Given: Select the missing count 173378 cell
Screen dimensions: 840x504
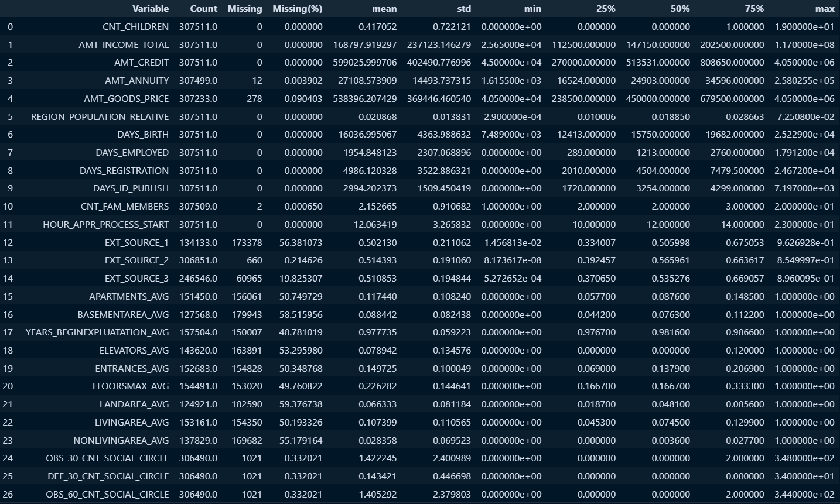Looking at the screenshot, I should click(247, 243).
